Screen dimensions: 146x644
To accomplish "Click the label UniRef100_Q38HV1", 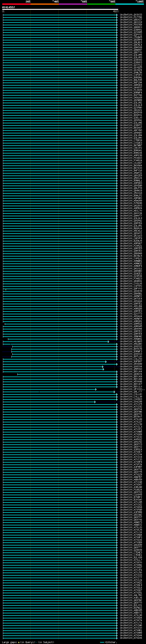I will (x=131, y=30).
